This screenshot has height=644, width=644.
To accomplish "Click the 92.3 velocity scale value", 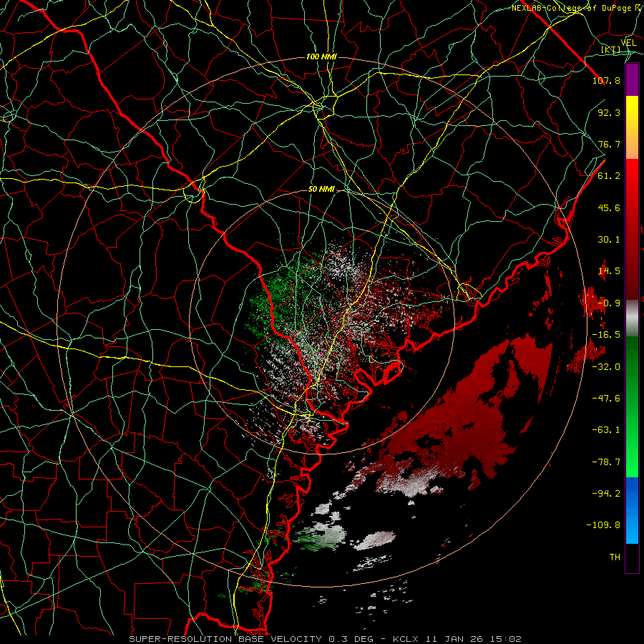I will pos(609,112).
